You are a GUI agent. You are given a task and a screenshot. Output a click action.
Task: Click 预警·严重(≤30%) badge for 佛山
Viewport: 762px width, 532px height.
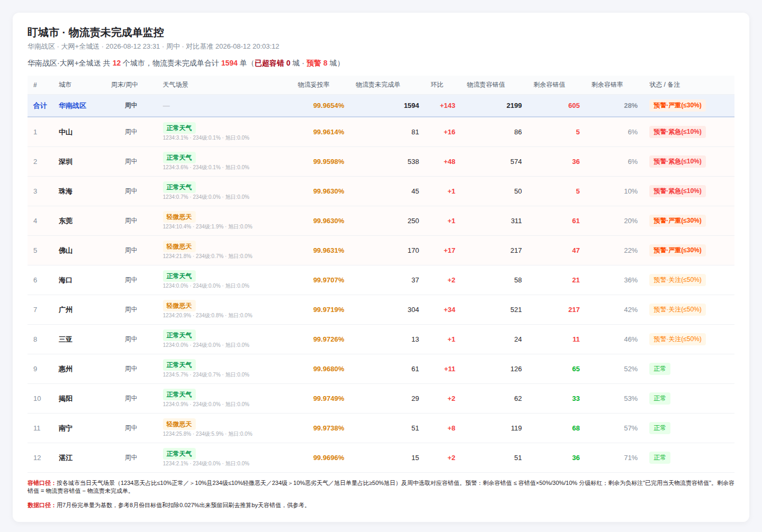[677, 250]
